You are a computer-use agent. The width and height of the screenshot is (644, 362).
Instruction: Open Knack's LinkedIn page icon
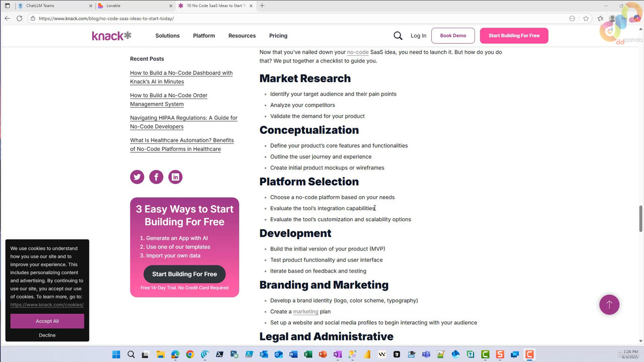point(176,177)
